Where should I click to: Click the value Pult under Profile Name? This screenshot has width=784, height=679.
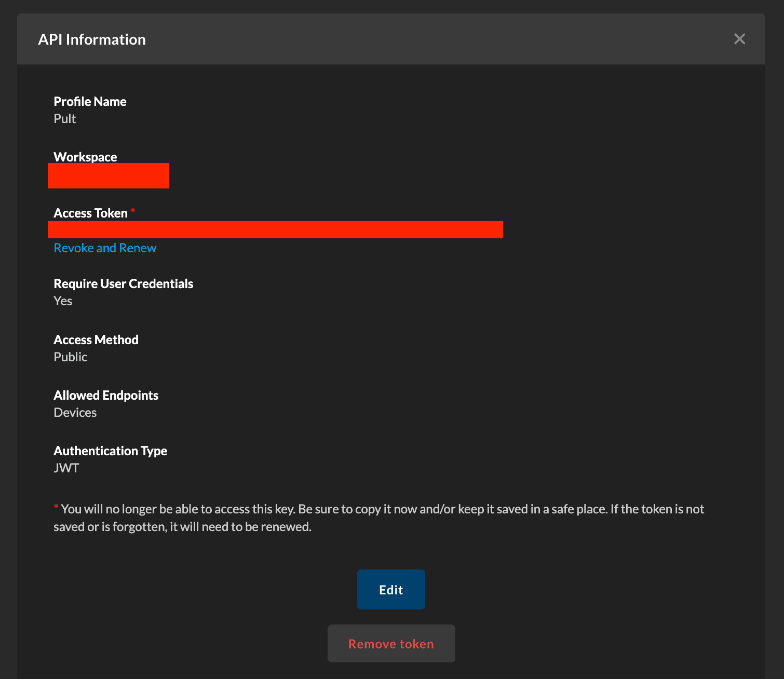click(64, 118)
